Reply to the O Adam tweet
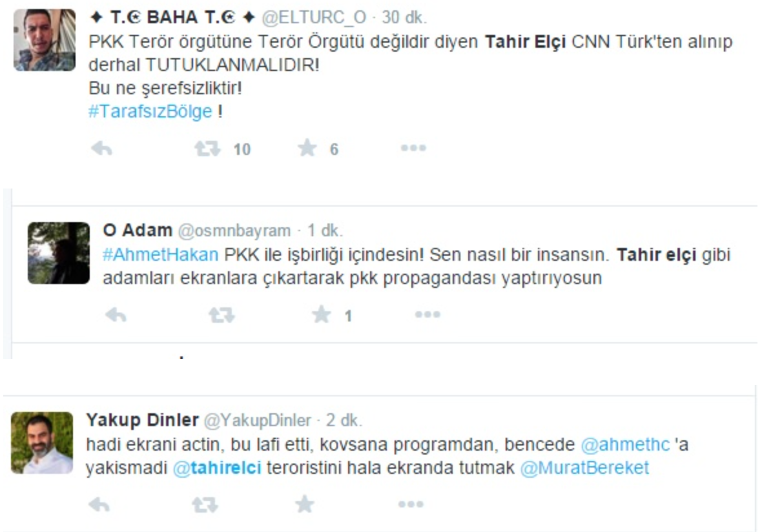The image size is (762, 532). [116, 315]
